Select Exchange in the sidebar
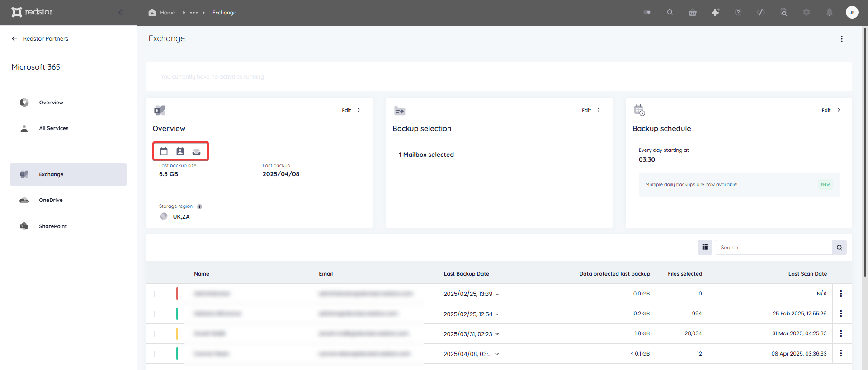This screenshot has width=868, height=370. [x=68, y=174]
